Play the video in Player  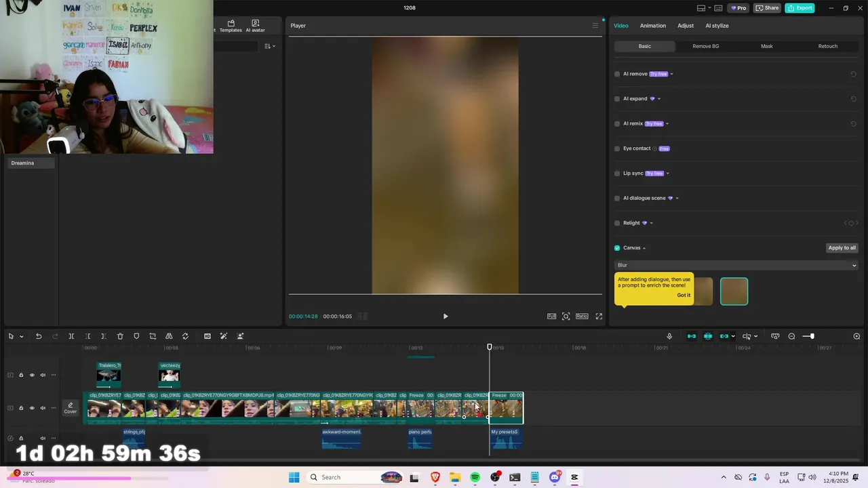pyautogui.click(x=446, y=317)
